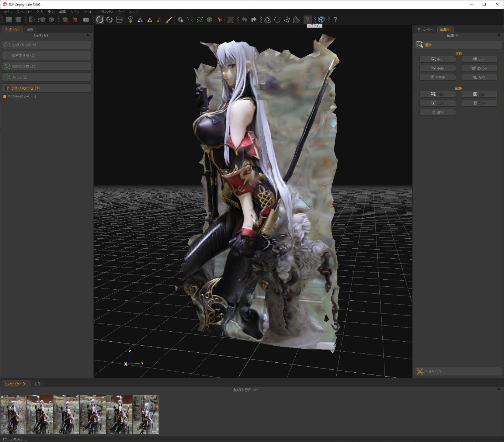This screenshot has width=504, height=442.
Task: Switch to the ログ tab
Action: [x=38, y=384]
